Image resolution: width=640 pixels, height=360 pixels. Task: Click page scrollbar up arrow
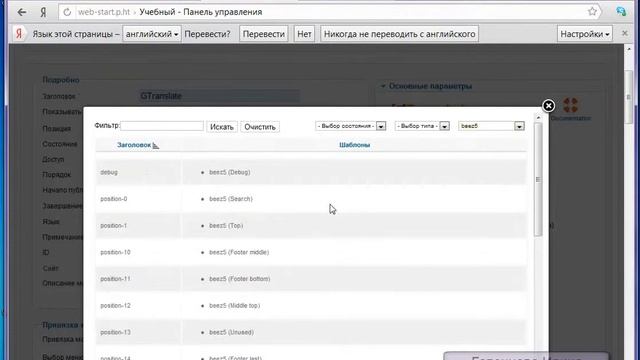[629, 49]
